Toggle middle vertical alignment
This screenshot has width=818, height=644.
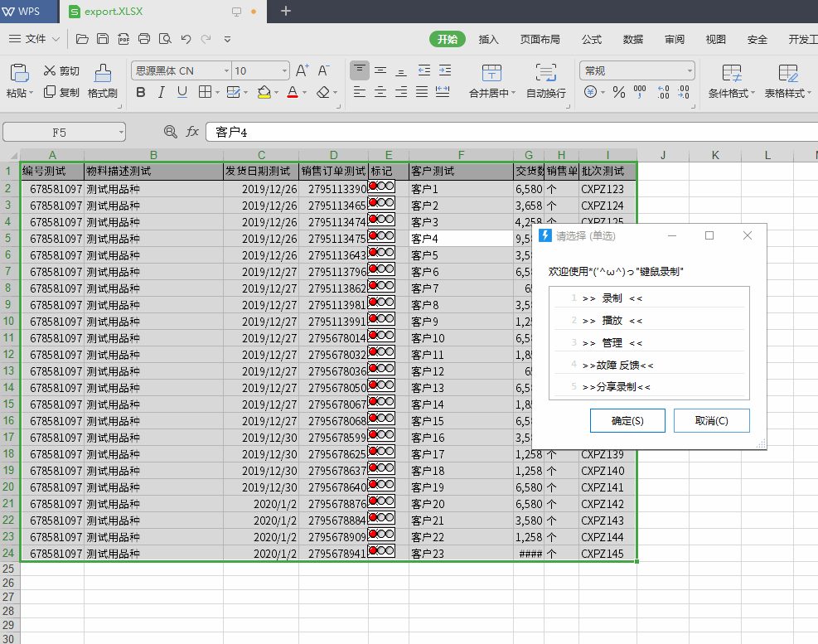click(x=381, y=70)
